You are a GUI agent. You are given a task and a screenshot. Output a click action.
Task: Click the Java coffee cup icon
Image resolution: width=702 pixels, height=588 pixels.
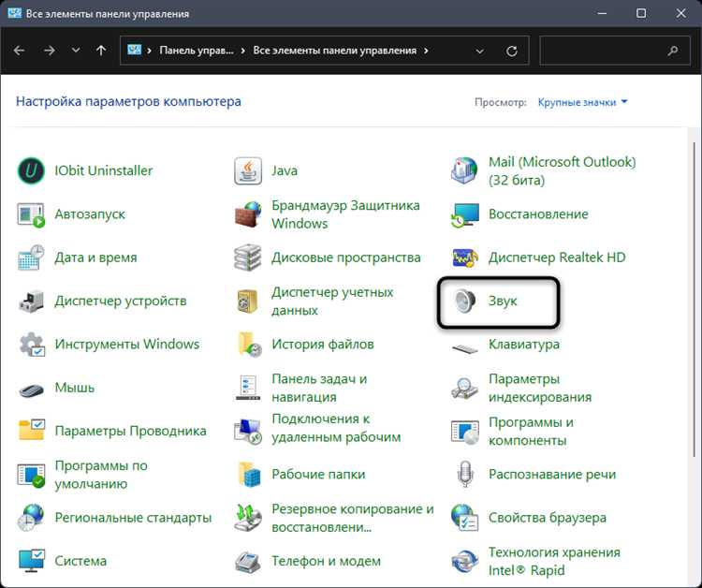click(x=248, y=170)
